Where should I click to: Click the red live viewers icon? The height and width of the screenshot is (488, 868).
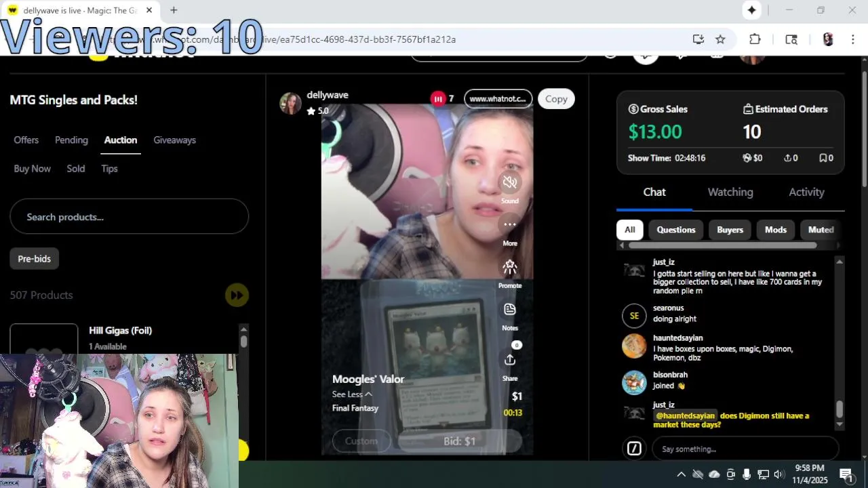438,99
